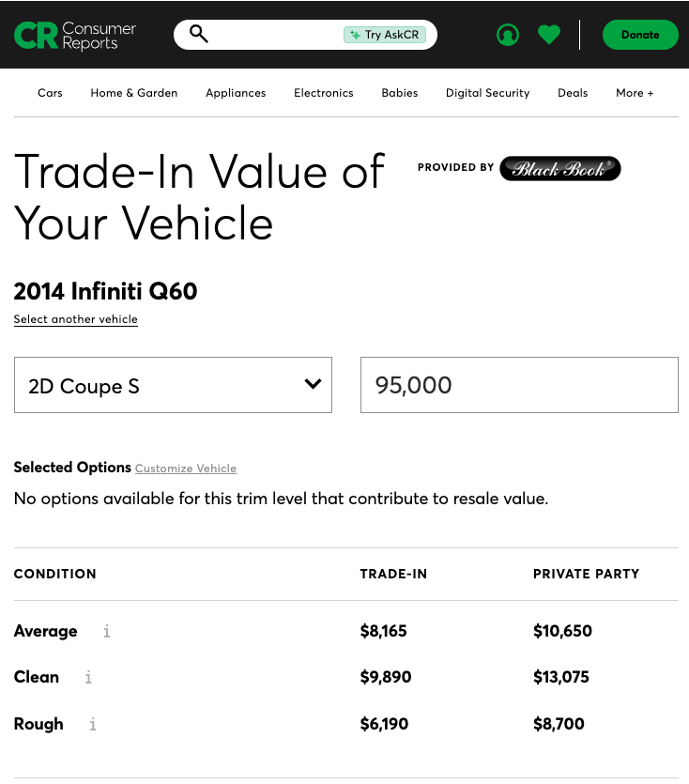Open saved items via heart icon
Image resolution: width=689 pixels, height=784 pixels.
[548, 34]
